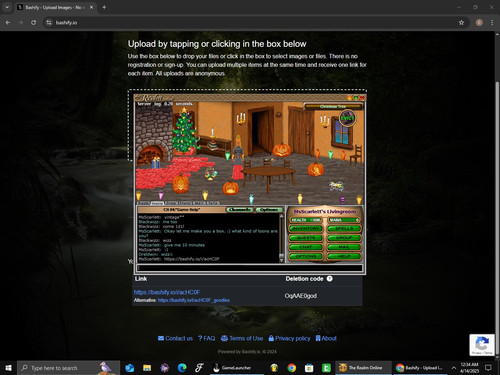Open the Chrome taskbar icon
This screenshot has height=375, width=500.
[292, 368]
